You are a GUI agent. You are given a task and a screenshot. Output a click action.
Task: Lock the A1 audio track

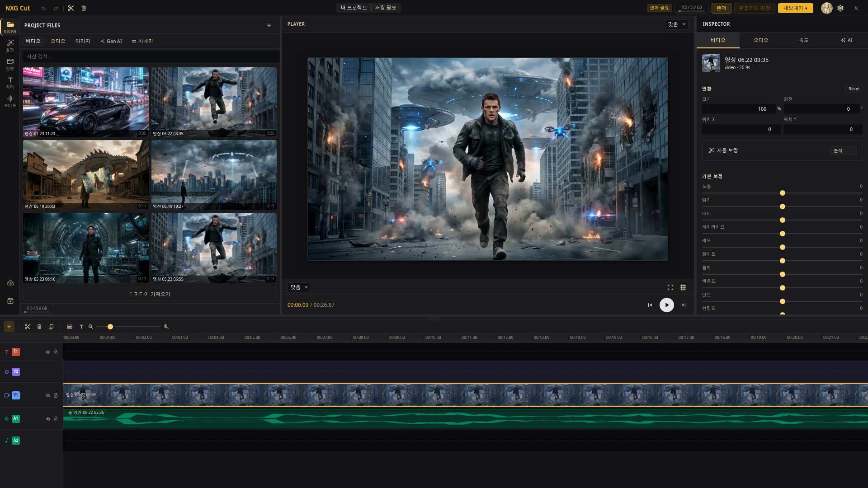(x=56, y=419)
